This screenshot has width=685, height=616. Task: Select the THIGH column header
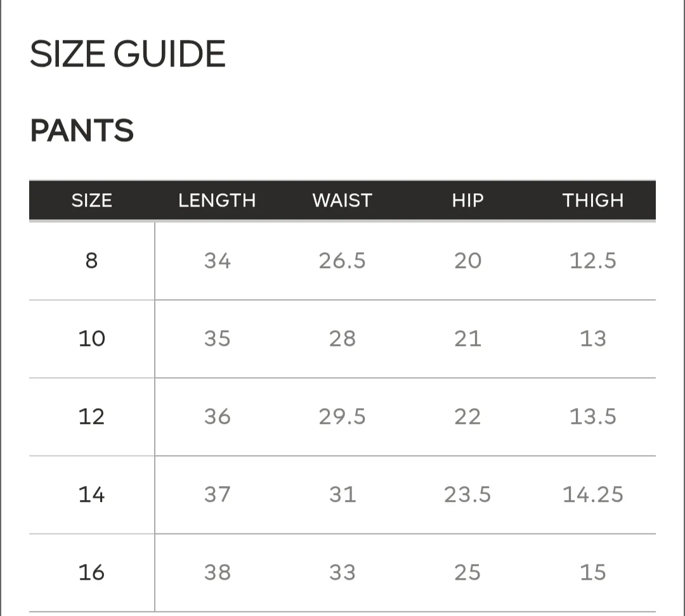click(x=593, y=200)
